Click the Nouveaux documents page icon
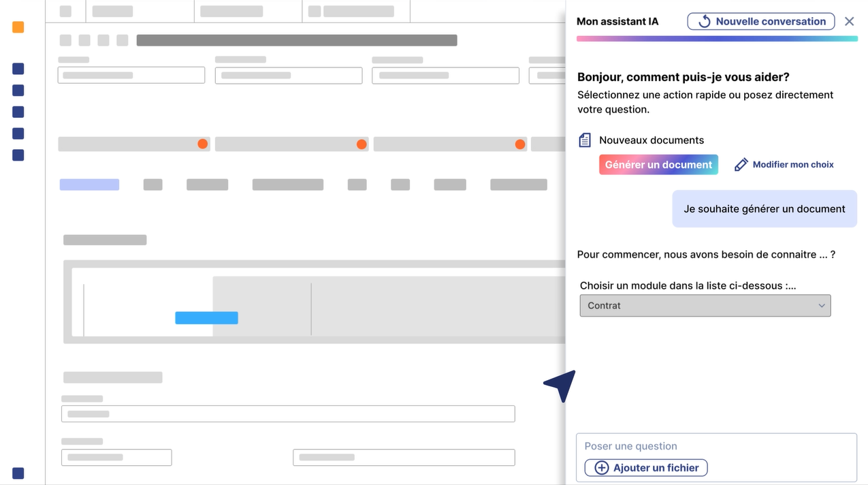868x485 pixels. (x=585, y=140)
